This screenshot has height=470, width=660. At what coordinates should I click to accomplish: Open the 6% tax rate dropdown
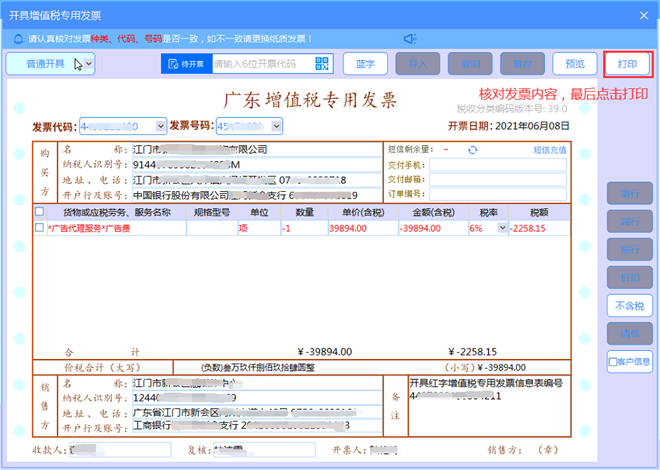click(x=502, y=228)
